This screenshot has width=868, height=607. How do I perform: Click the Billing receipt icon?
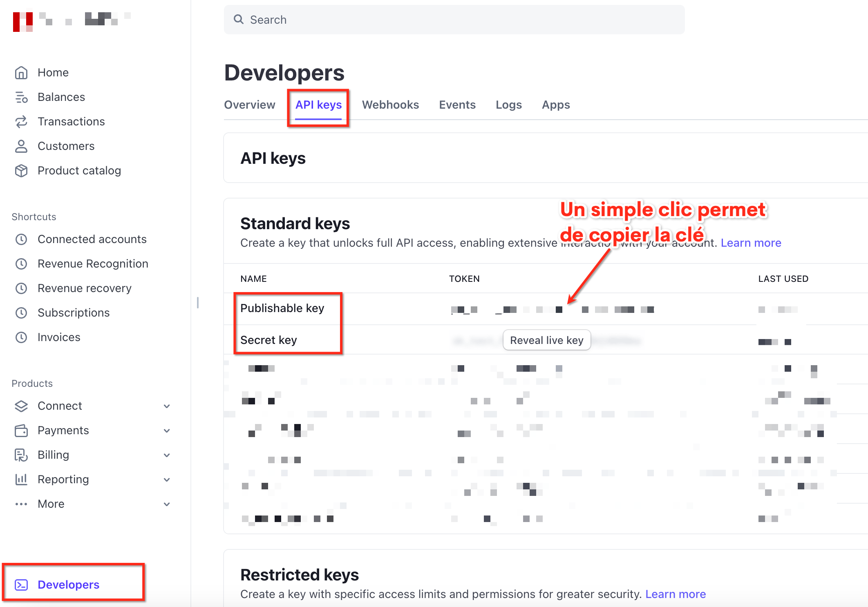[21, 455]
